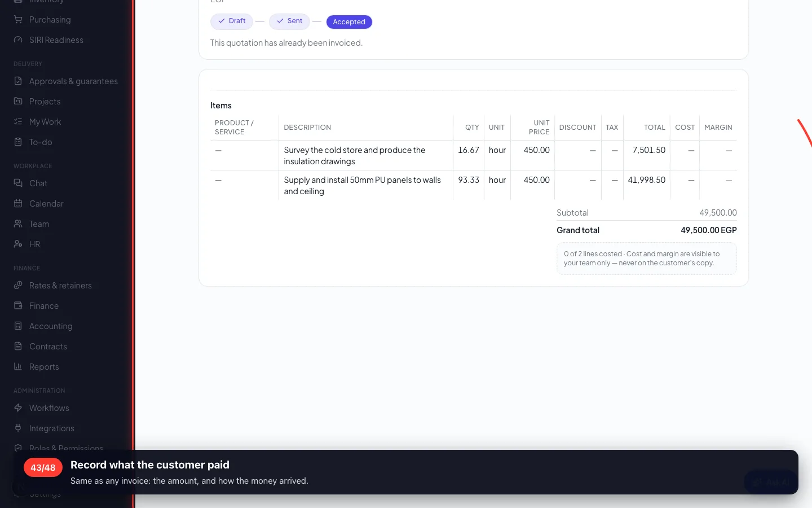
Task: Click the Approvals & guarantees icon
Action: pos(18,81)
